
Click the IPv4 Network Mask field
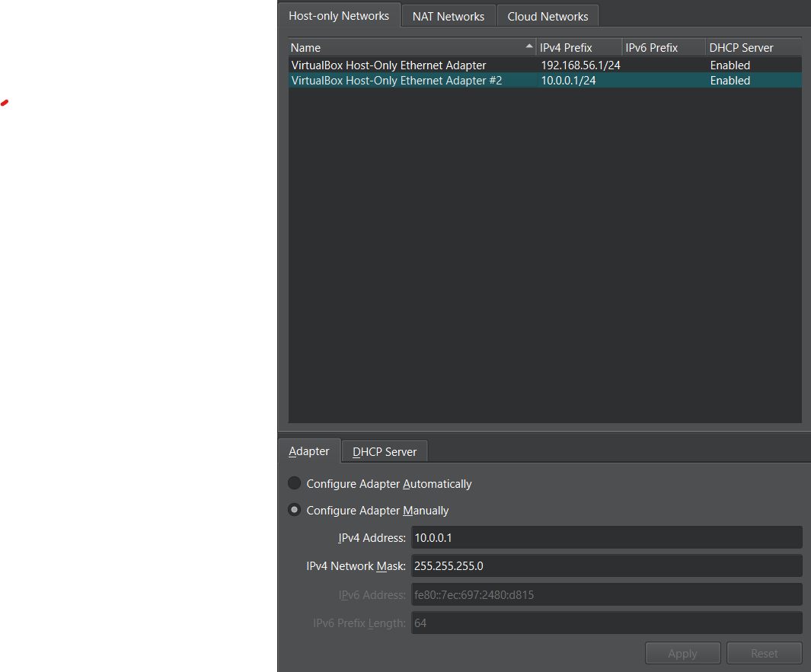click(x=607, y=566)
